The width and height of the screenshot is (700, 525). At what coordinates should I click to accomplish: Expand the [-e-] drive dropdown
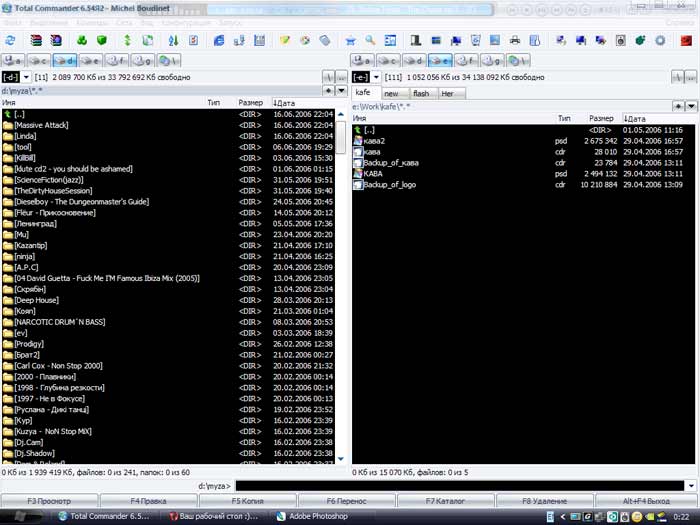376,77
